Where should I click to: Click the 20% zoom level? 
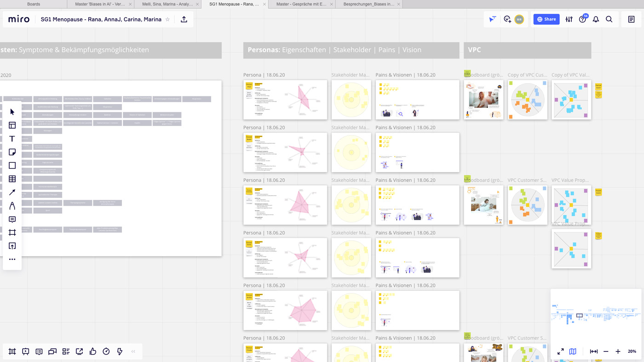632,351
